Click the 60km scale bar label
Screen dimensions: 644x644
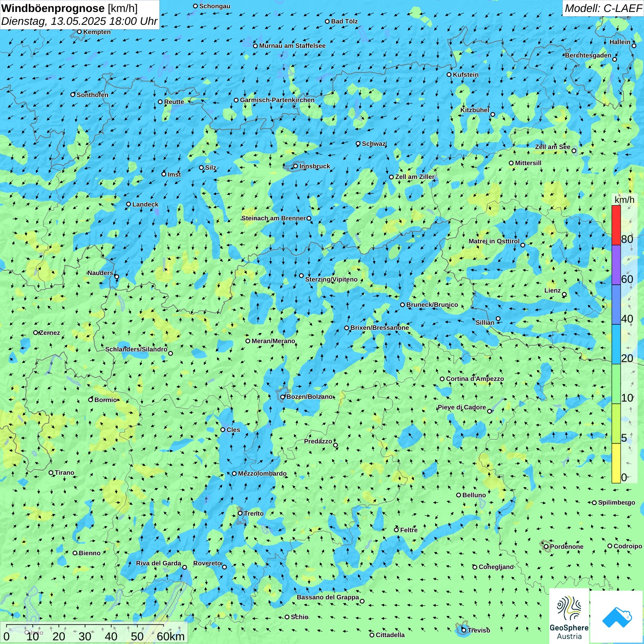[x=171, y=636]
